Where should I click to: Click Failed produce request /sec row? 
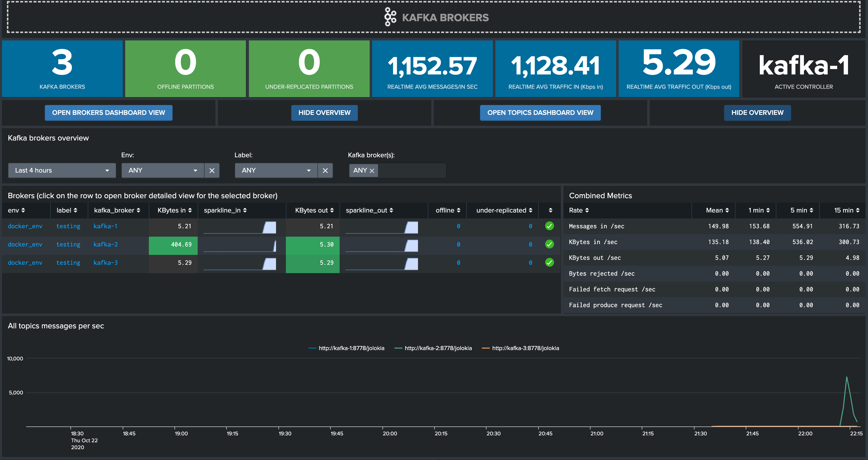714,305
